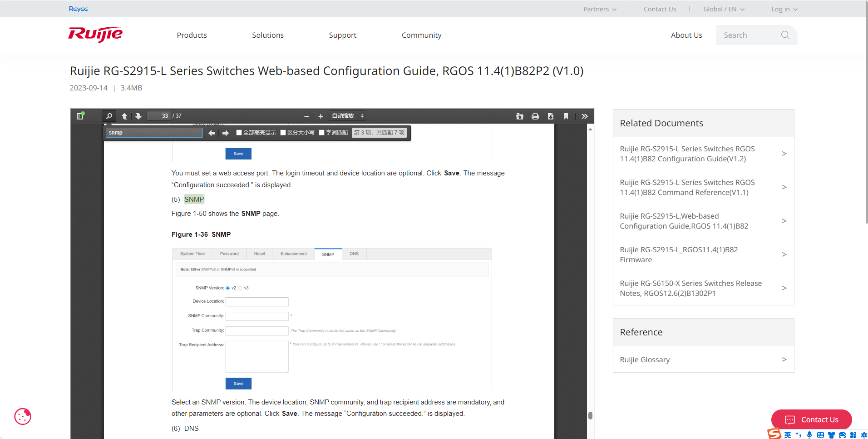Open cookie settings icon
868x439 pixels.
click(x=23, y=416)
